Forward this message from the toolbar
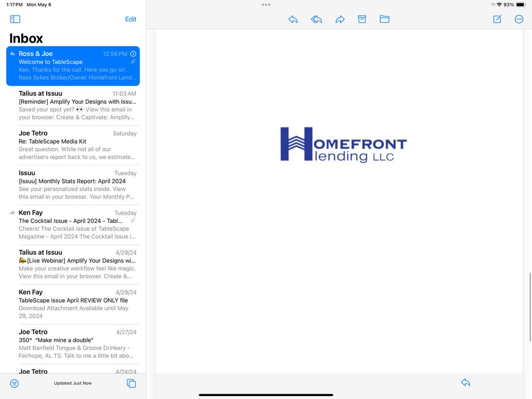Screen dimensions: 532x399 tap(340, 19)
